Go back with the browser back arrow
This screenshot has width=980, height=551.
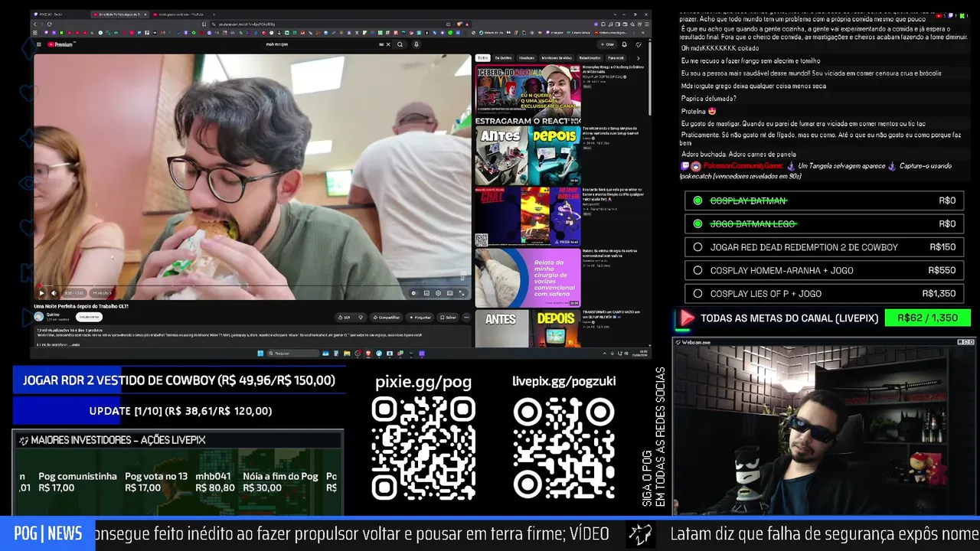(x=35, y=24)
